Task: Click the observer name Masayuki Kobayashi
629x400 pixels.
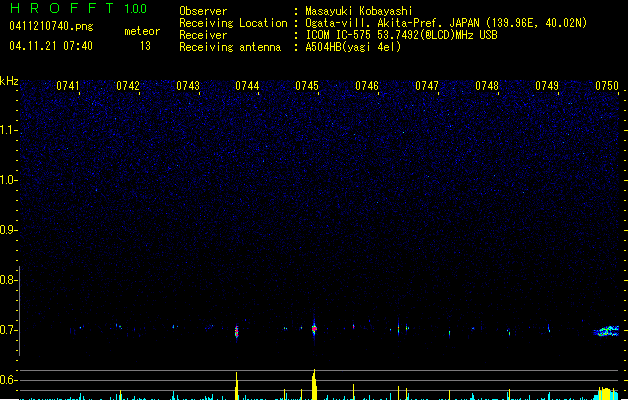Action: tap(359, 11)
